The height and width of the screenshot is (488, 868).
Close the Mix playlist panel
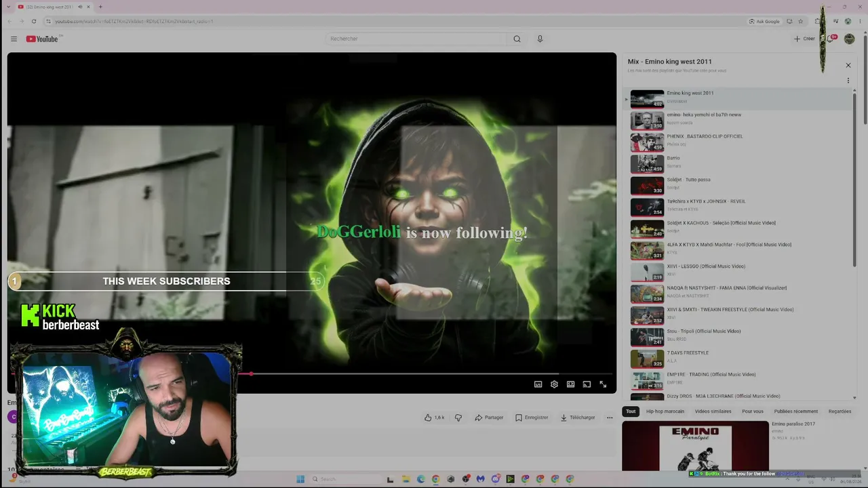848,65
